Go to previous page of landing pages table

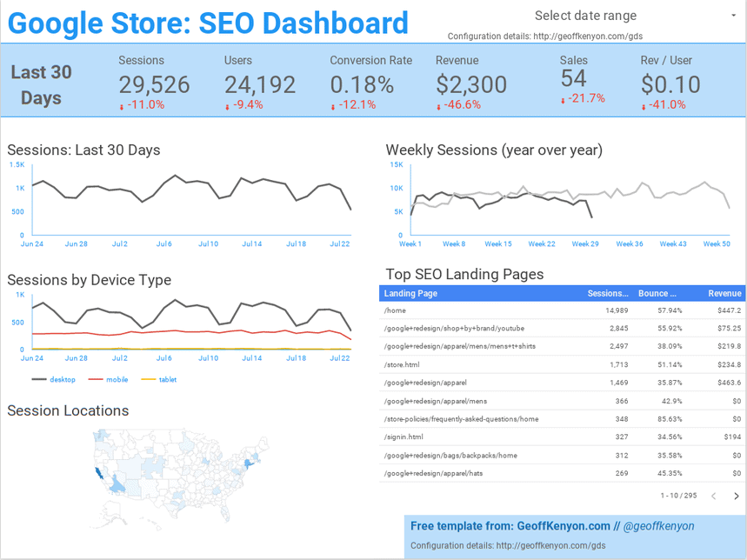click(x=714, y=497)
